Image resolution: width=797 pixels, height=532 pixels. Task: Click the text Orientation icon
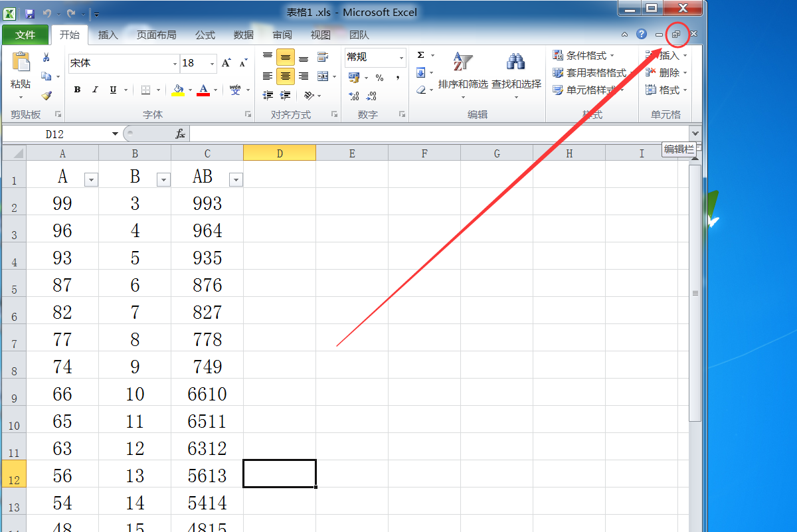(308, 96)
